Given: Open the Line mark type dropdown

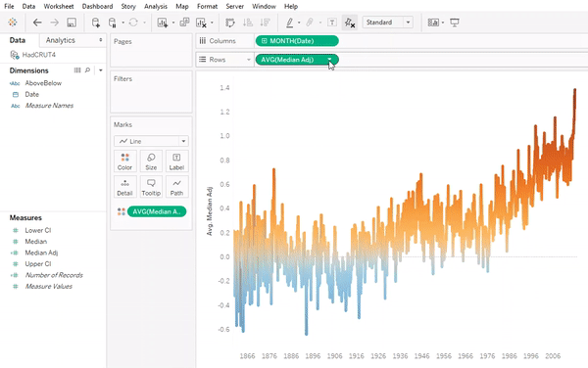Looking at the screenshot, I should [151, 141].
